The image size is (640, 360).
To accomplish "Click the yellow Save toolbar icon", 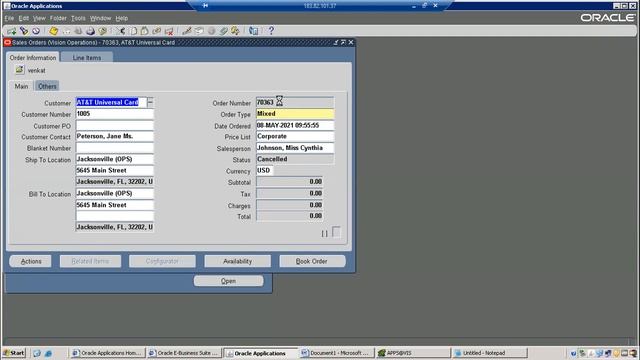I will coord(53,31).
